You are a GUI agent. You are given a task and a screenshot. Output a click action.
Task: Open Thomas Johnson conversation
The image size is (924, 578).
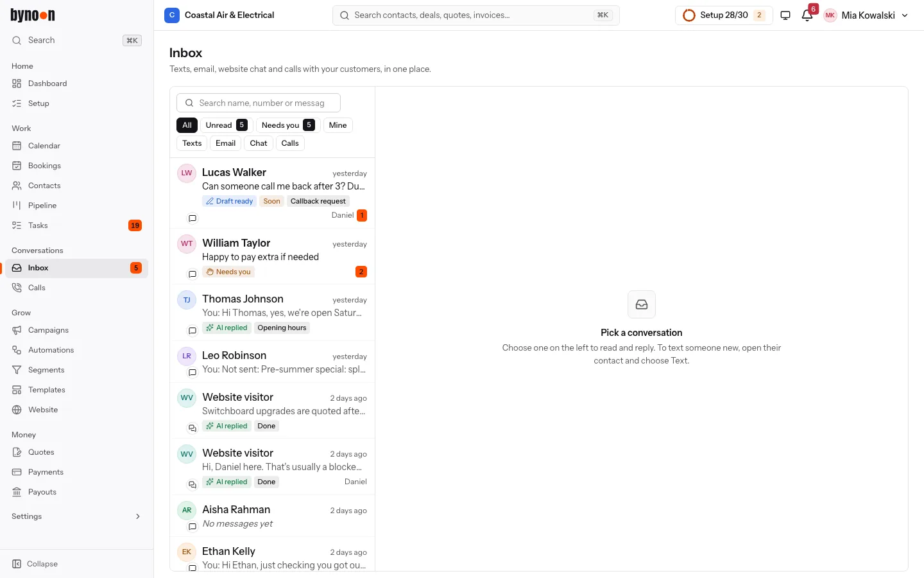272,313
